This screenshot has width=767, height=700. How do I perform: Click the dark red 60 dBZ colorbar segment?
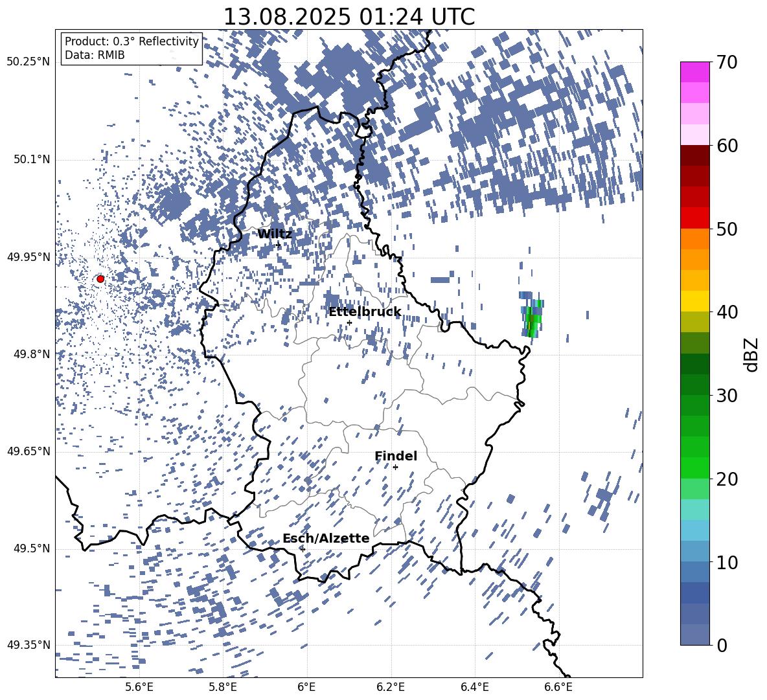click(694, 155)
